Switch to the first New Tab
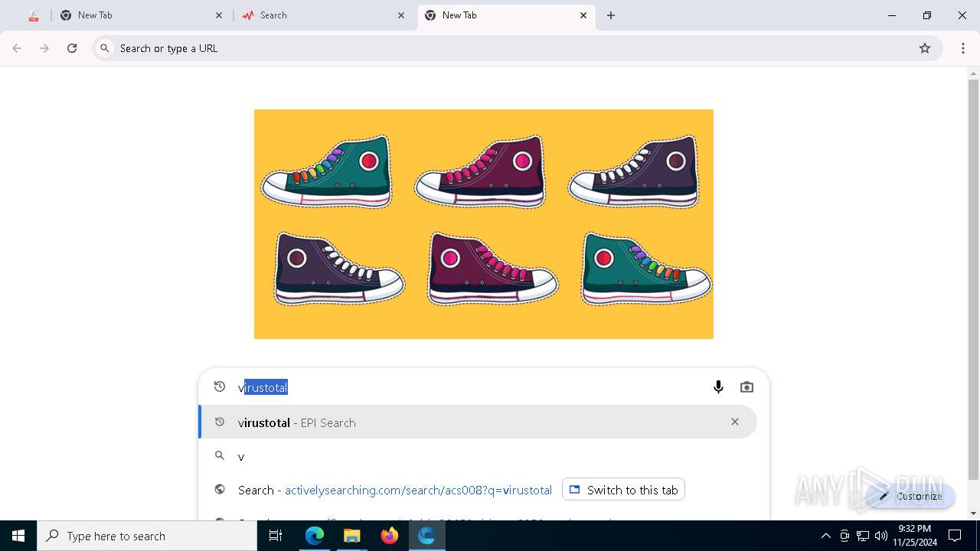The height and width of the screenshot is (551, 980). tap(142, 15)
